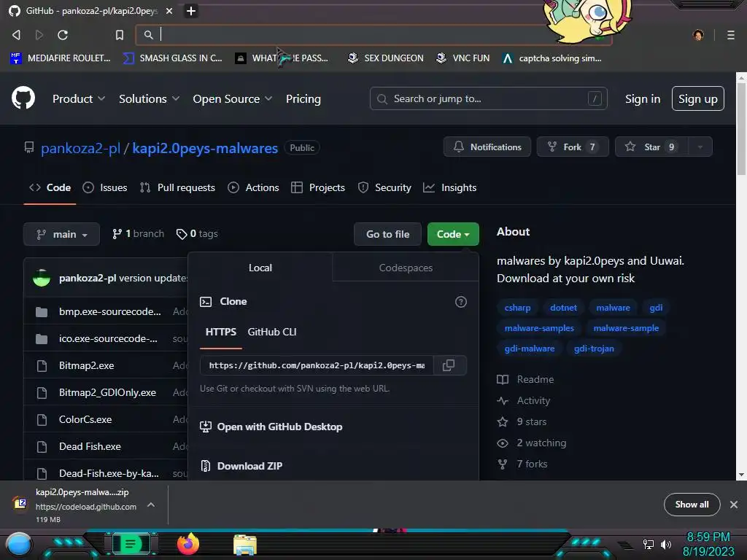Click the clone URL text field
The height and width of the screenshot is (560, 747).
click(317, 365)
